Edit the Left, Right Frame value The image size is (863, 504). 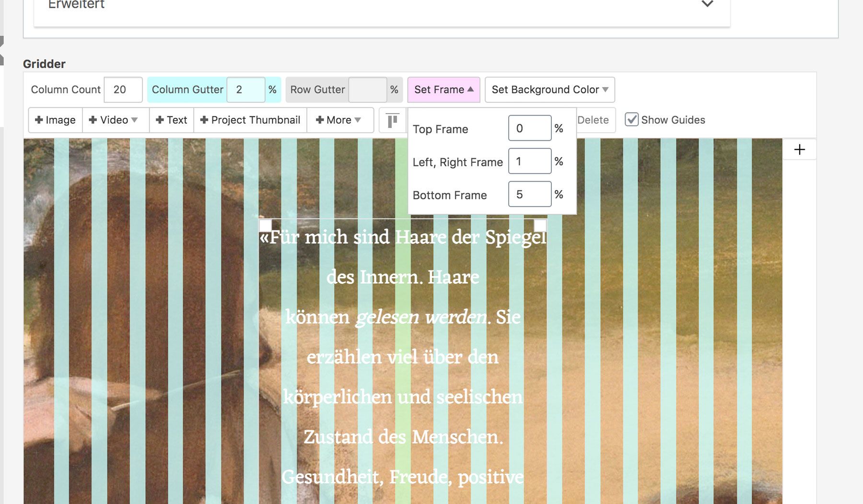point(529,161)
